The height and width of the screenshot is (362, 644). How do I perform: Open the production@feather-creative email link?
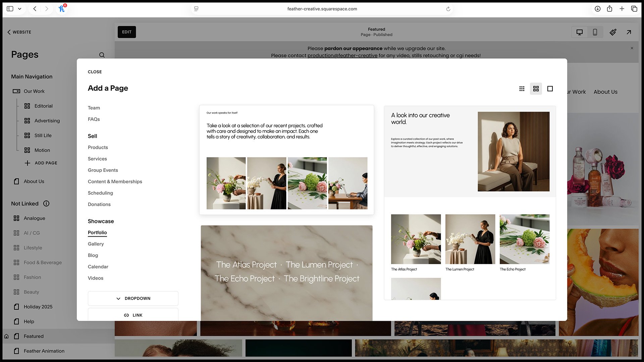(x=342, y=55)
